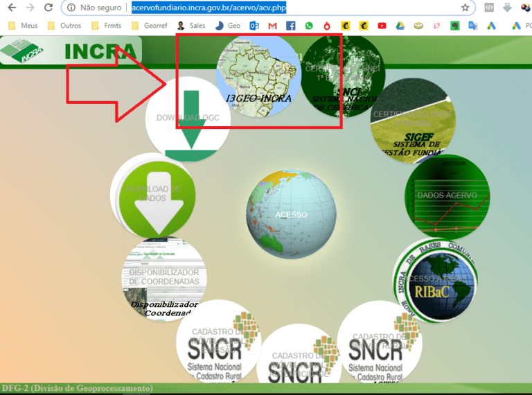Open the Google Drive bookmark icon
The width and height of the screenshot is (532, 395).
(400, 26)
